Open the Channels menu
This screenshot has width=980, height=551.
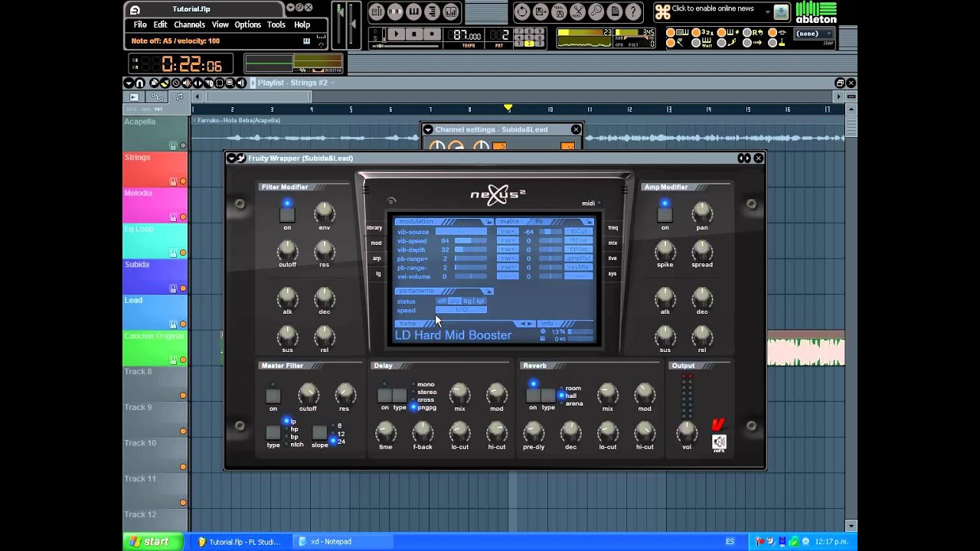pyautogui.click(x=189, y=24)
